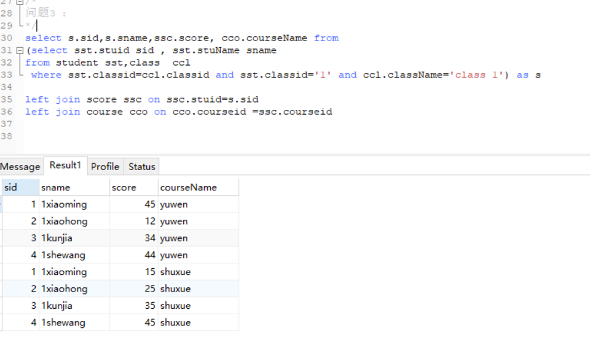Open the Status tab
This screenshot has width=590, height=364.
pyautogui.click(x=142, y=167)
